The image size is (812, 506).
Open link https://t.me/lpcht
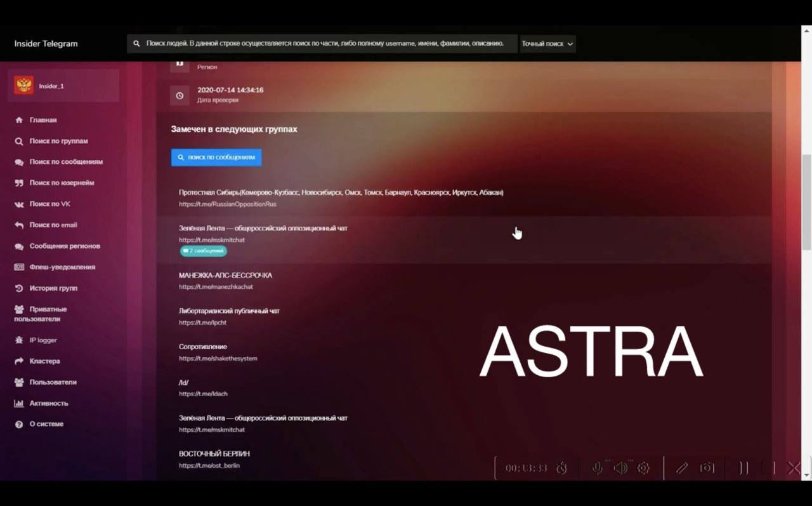pos(202,323)
